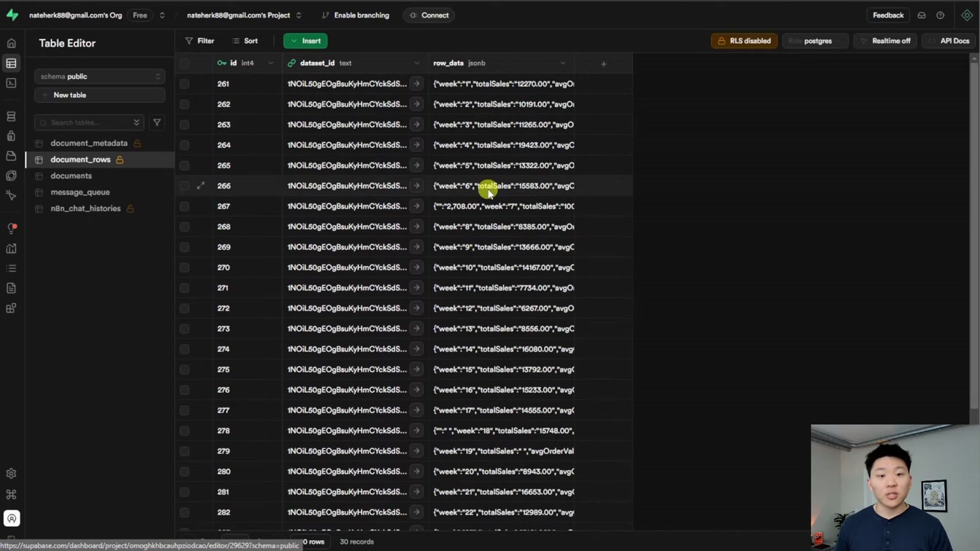Image resolution: width=980 pixels, height=551 pixels.
Task: Open the project switcher chevron
Action: (x=298, y=15)
